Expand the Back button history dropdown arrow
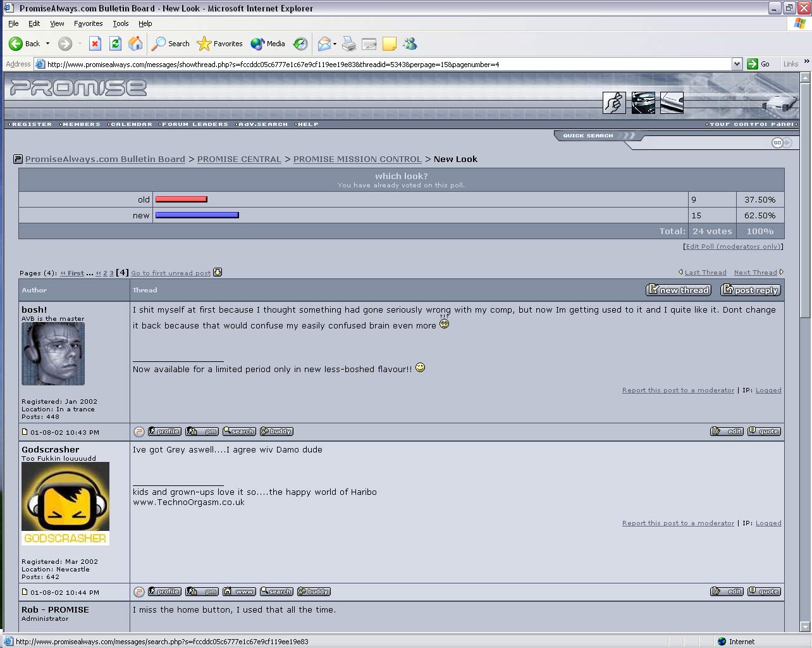The height and width of the screenshot is (648, 812). (x=47, y=44)
